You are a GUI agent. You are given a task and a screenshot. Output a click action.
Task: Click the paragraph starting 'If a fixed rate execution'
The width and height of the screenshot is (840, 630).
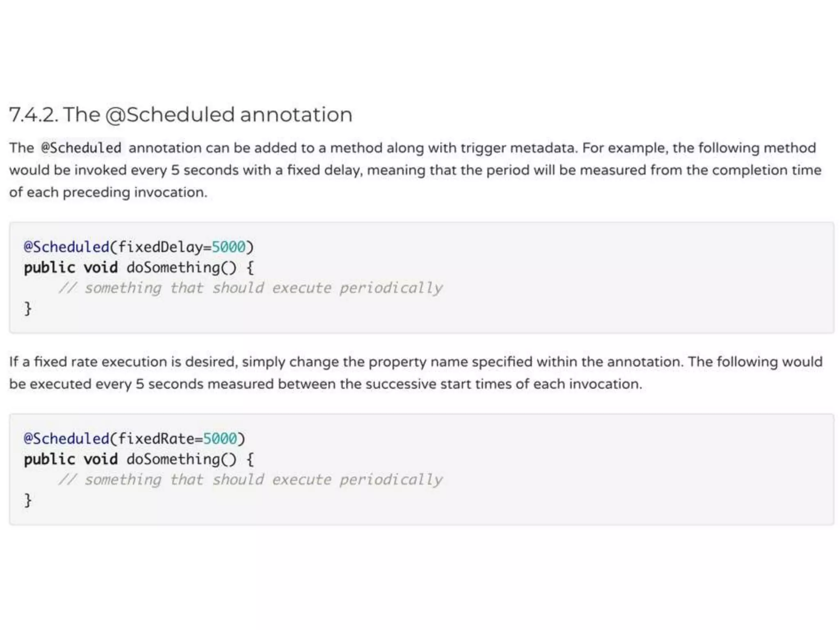[416, 373]
